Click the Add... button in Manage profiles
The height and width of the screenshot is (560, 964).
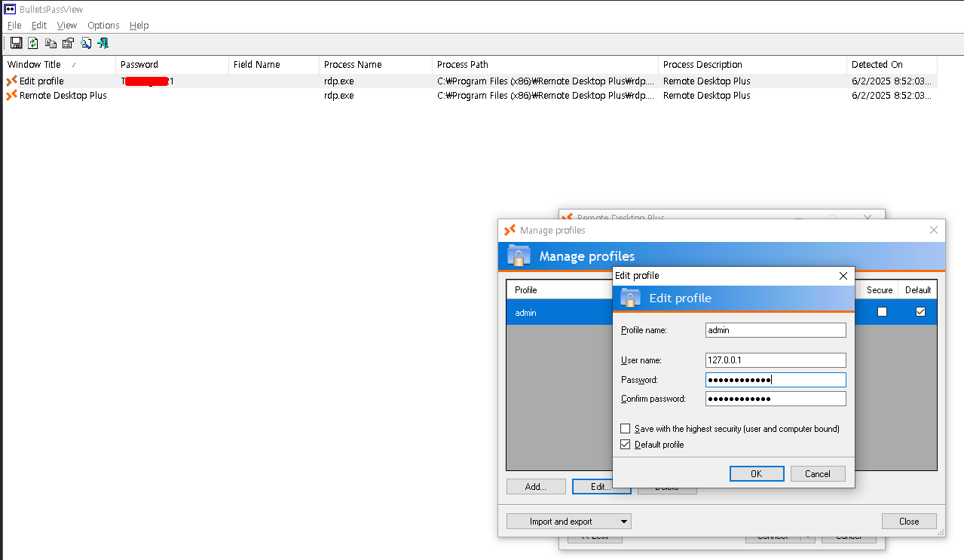pos(536,486)
